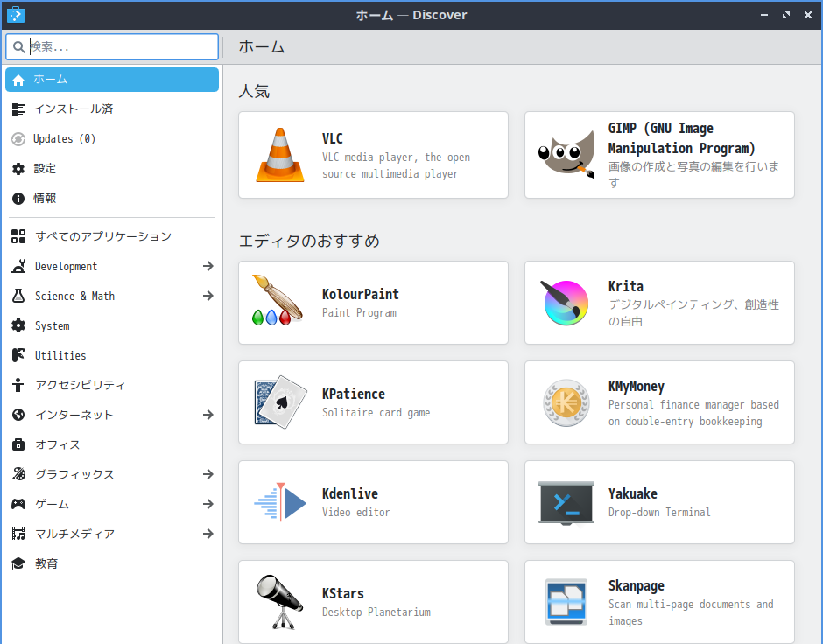Expand the グラフィックス category arrow

(x=208, y=474)
